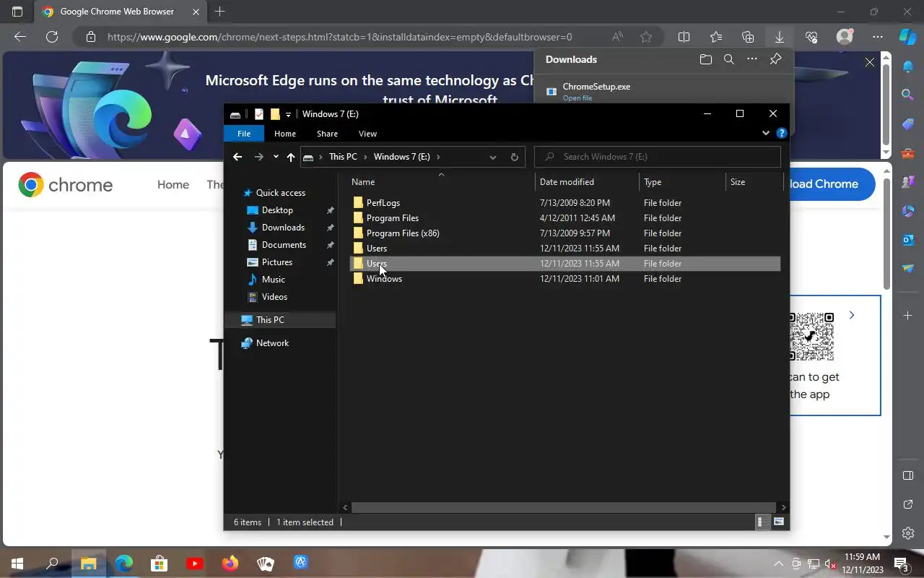
Task: Expand the Explorer ribbon chevron
Action: pyautogui.click(x=766, y=134)
